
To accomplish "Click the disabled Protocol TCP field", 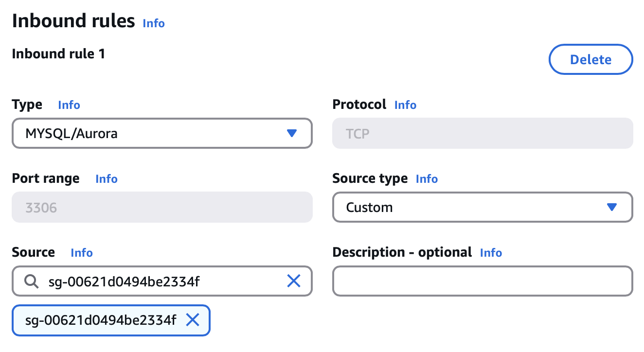I will (483, 133).
